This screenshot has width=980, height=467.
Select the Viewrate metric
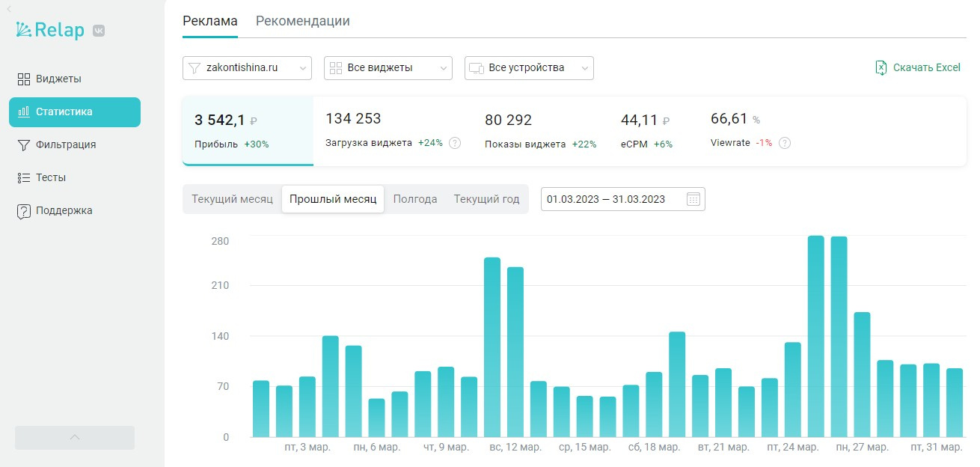coord(750,131)
